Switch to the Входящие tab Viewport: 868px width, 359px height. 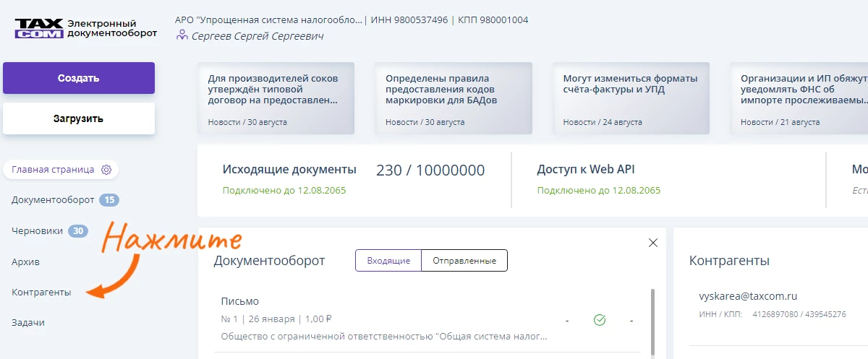tap(388, 261)
